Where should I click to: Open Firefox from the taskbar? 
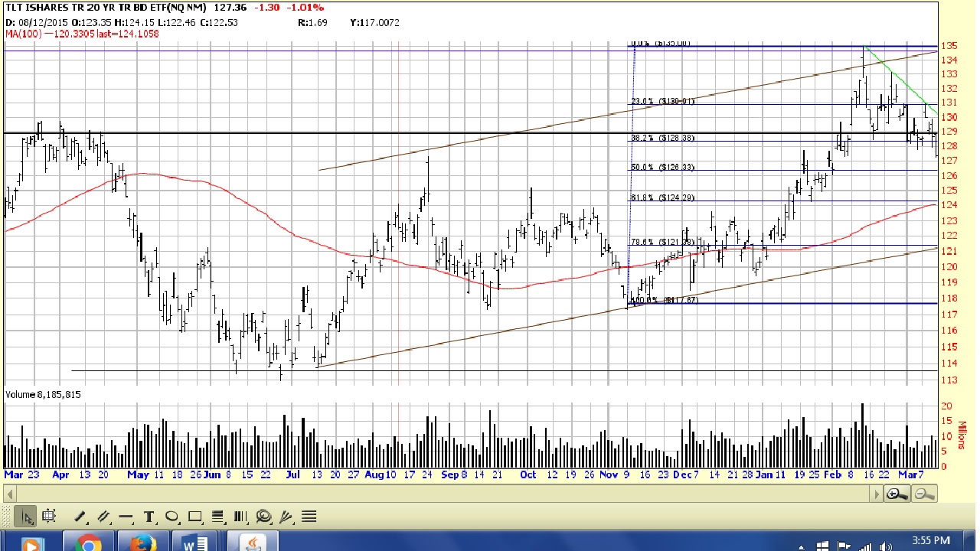coord(142,542)
